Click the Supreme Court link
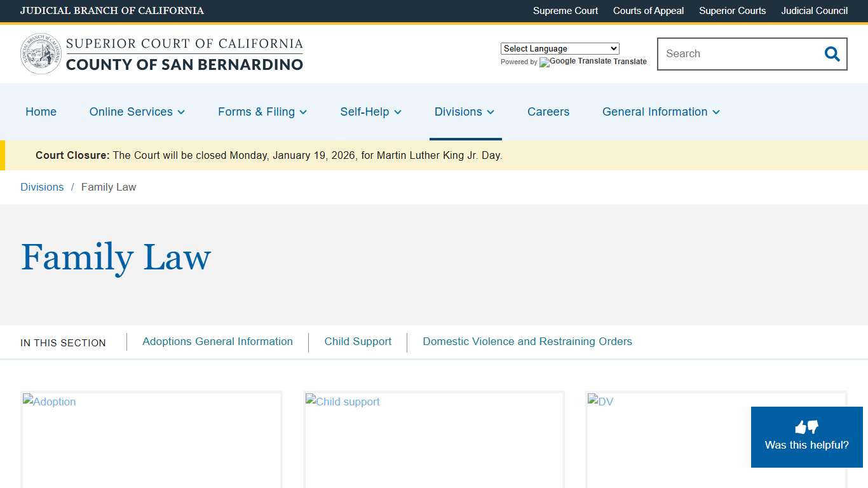 coord(566,11)
